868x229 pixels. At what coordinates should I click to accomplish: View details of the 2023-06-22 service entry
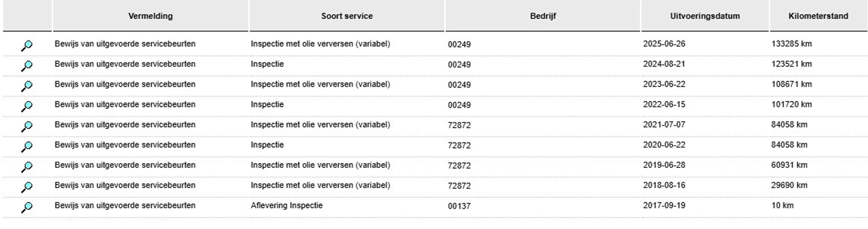pos(27,86)
